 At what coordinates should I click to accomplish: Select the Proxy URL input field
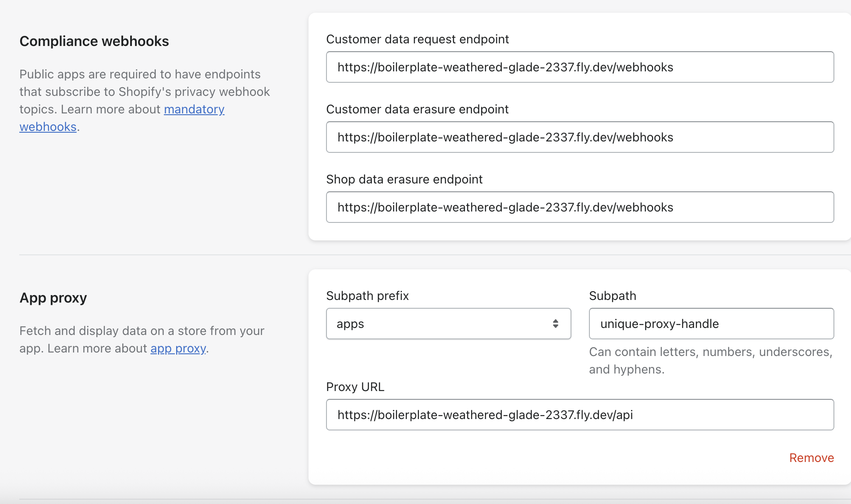tap(580, 415)
